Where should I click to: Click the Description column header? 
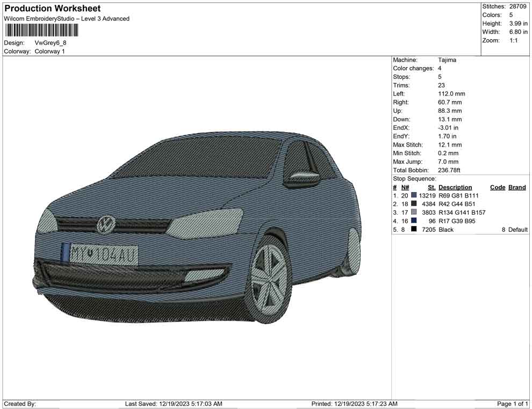[455, 187]
